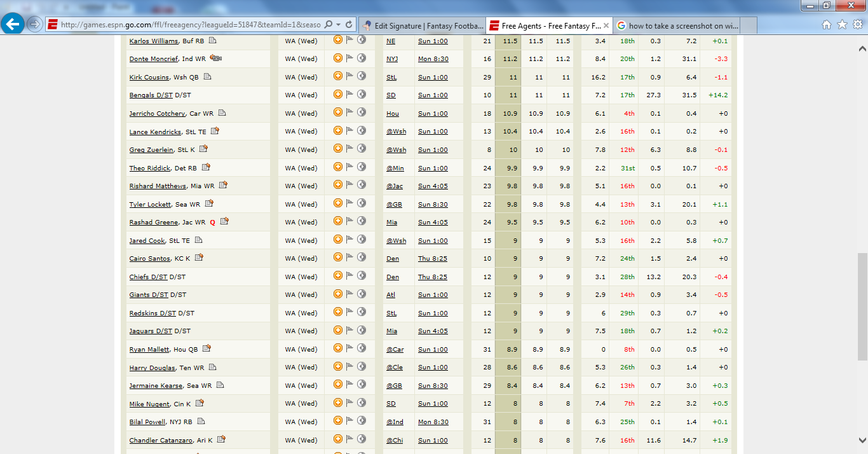The height and width of the screenshot is (454, 868).
Task: Open Karlos Williams player link
Action: (154, 41)
